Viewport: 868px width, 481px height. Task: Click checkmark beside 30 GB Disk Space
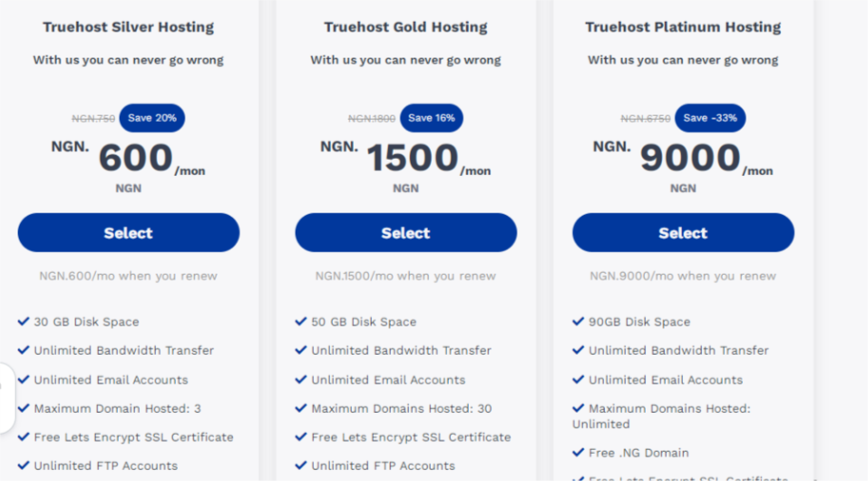click(x=24, y=321)
